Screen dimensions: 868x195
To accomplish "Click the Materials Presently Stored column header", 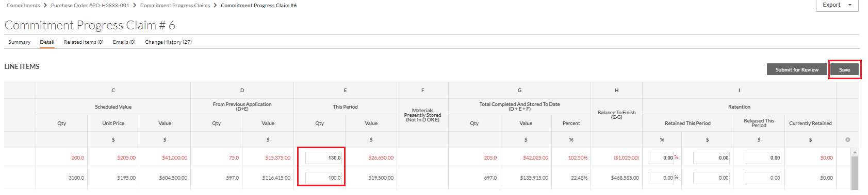I will pos(422,115).
